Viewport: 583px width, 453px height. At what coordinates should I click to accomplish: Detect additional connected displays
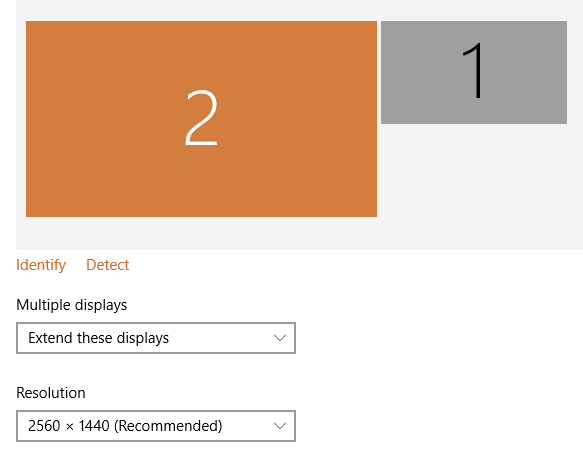(x=107, y=265)
